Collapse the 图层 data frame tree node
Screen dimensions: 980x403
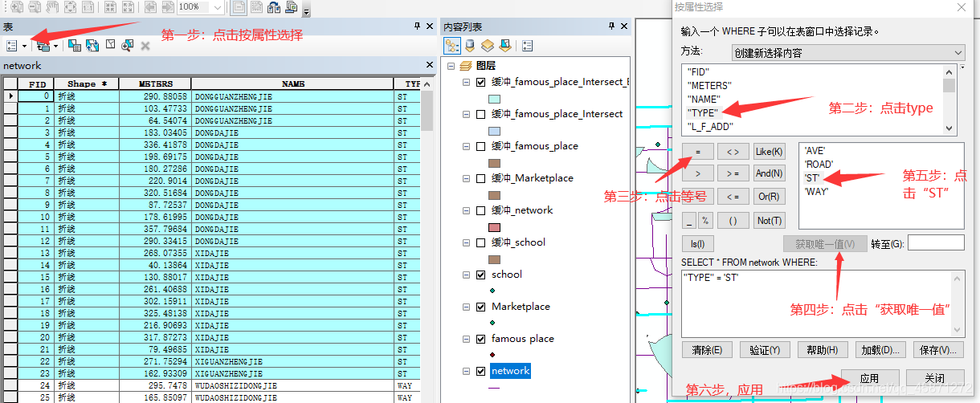click(x=451, y=66)
